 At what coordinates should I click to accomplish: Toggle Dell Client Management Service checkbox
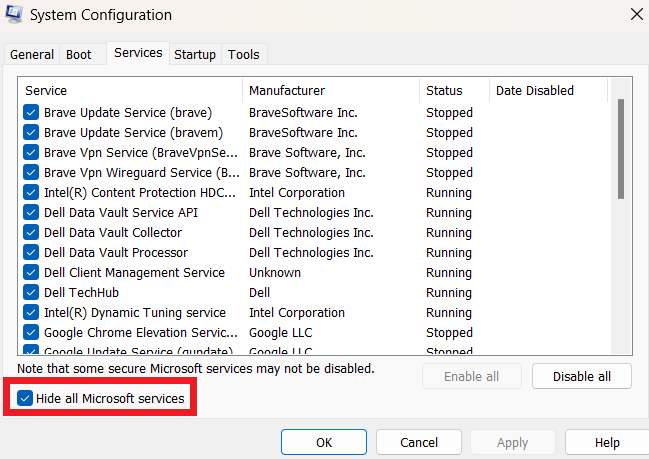click(x=31, y=272)
